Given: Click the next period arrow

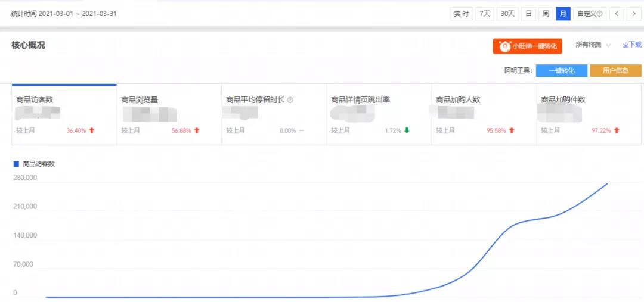Looking at the screenshot, I should (x=634, y=14).
